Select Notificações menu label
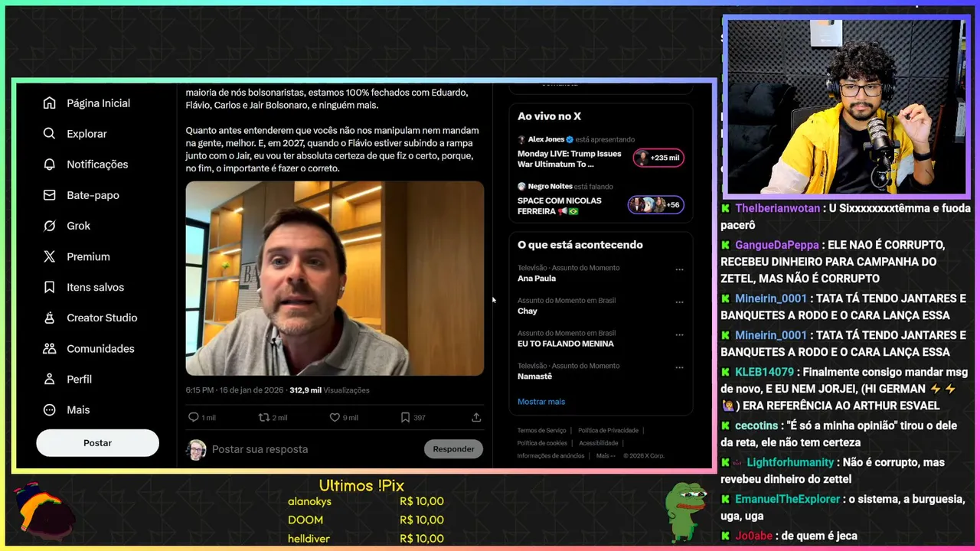 [x=97, y=165]
